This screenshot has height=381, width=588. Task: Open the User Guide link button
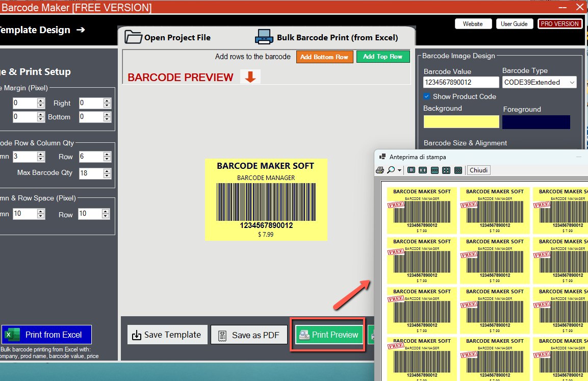514,24
